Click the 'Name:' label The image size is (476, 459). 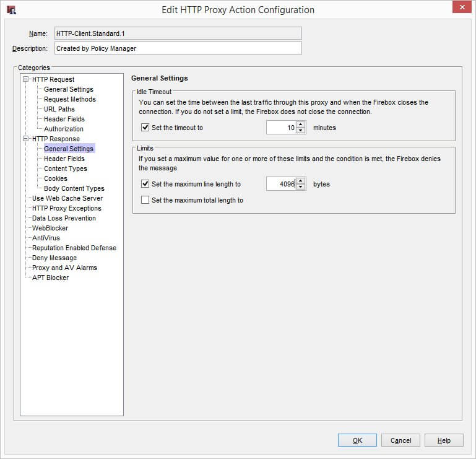tap(38, 33)
